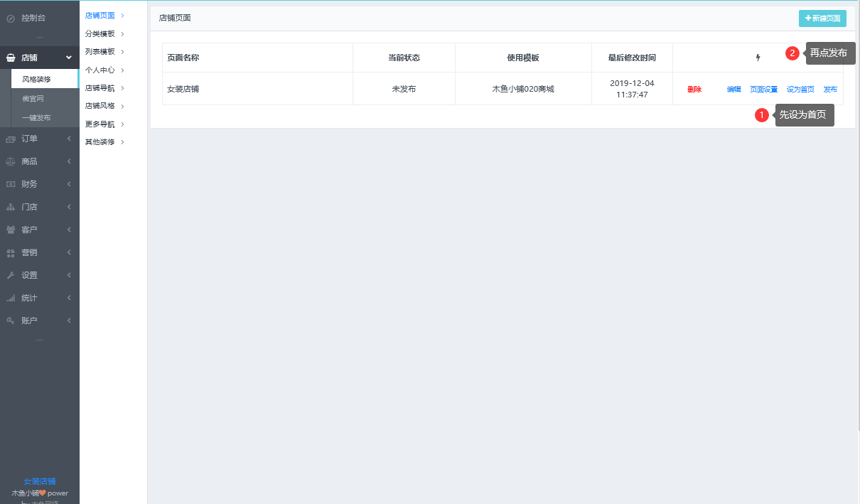Open 其他装修 in the secondary menu

[105, 141]
